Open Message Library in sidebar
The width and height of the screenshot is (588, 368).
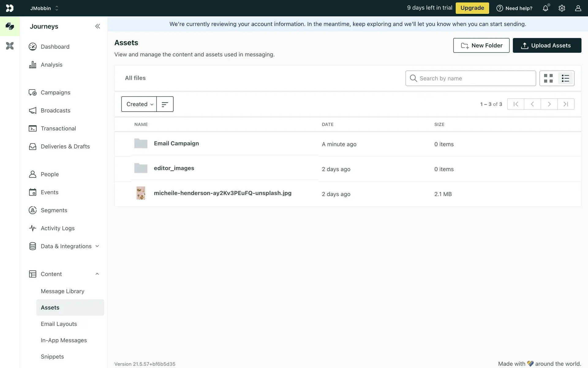coord(62,291)
